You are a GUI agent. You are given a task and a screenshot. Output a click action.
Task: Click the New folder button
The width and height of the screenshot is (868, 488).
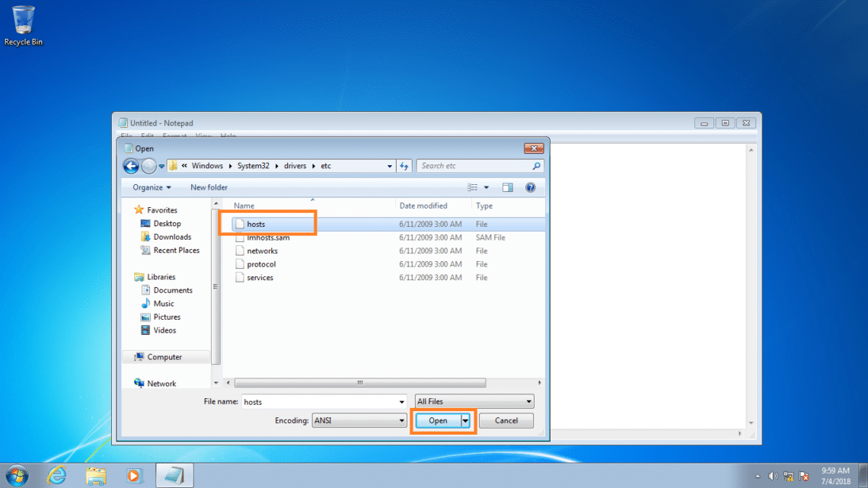[209, 187]
